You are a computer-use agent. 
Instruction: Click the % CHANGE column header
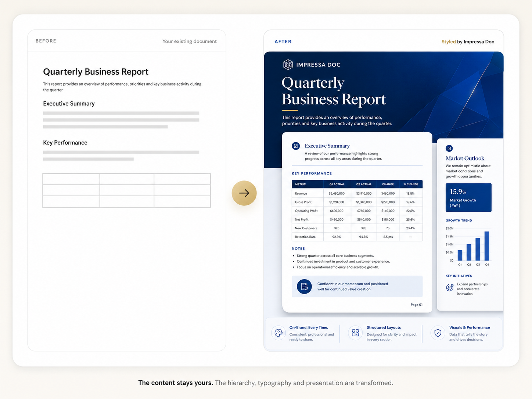[411, 184]
